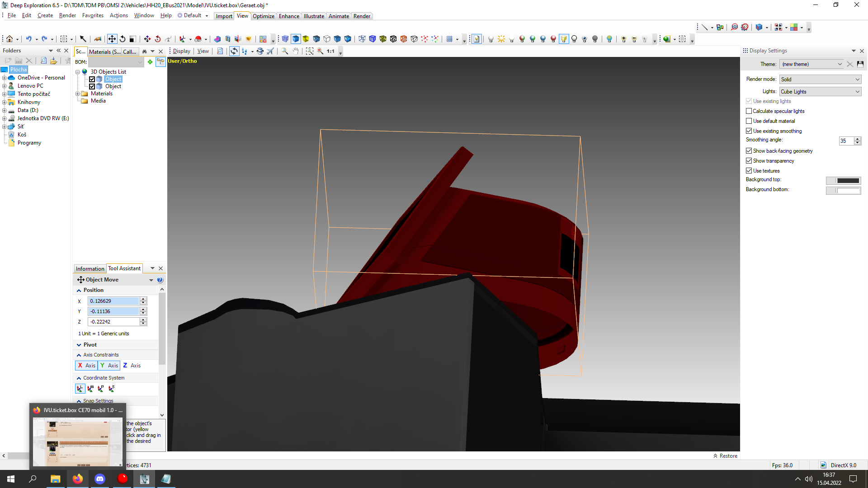Click the Undo arrow icon

click(28, 39)
